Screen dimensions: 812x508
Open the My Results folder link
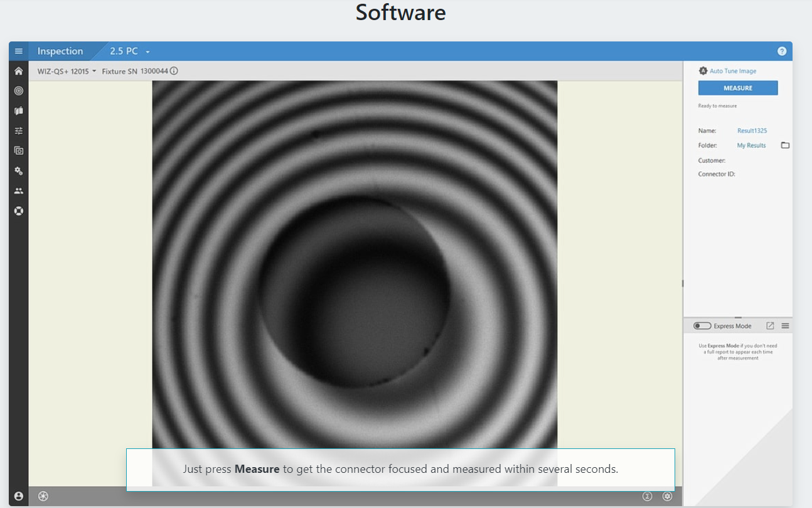coord(751,145)
